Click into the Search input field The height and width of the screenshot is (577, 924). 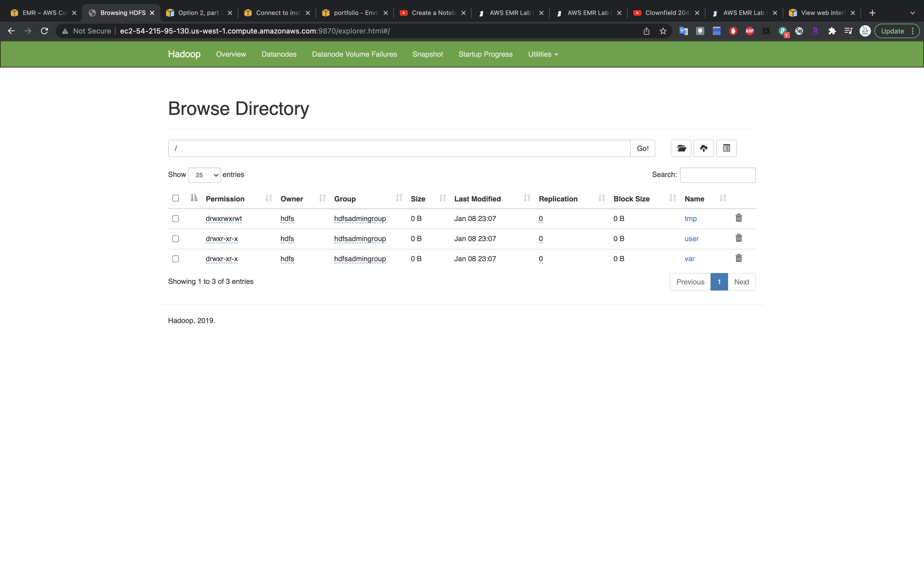tap(717, 175)
